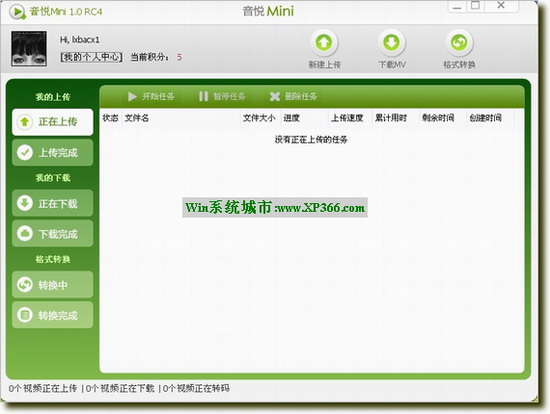Image resolution: width=550 pixels, height=414 pixels.
Task: Click the 状态 column header
Action: point(110,118)
